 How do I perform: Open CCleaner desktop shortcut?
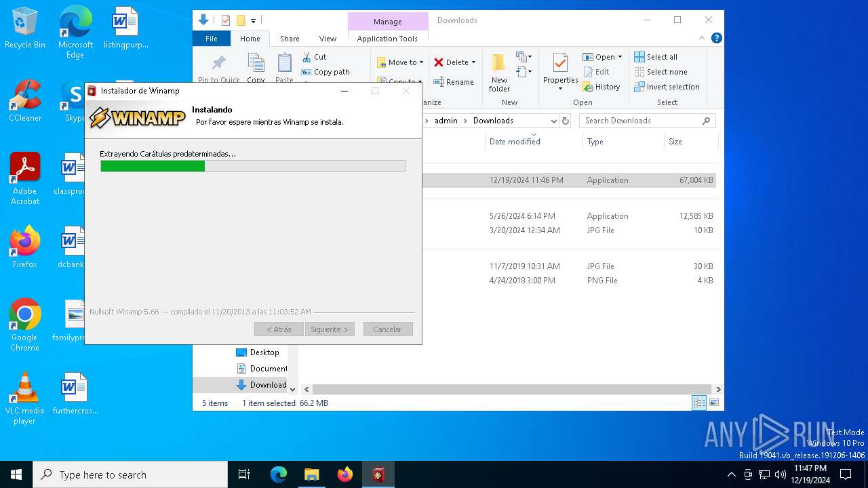[x=25, y=100]
